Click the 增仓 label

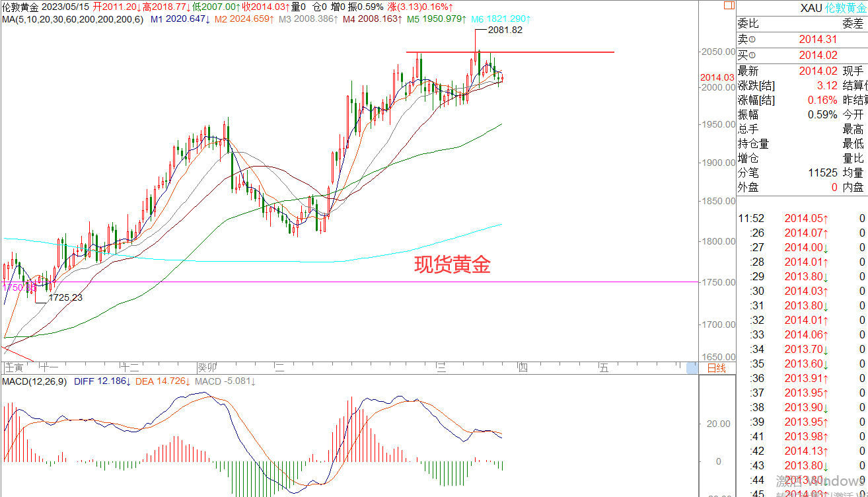748,159
